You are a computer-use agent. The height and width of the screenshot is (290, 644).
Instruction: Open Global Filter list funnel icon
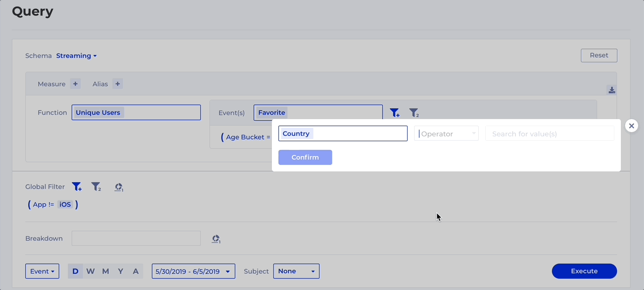[x=96, y=187]
